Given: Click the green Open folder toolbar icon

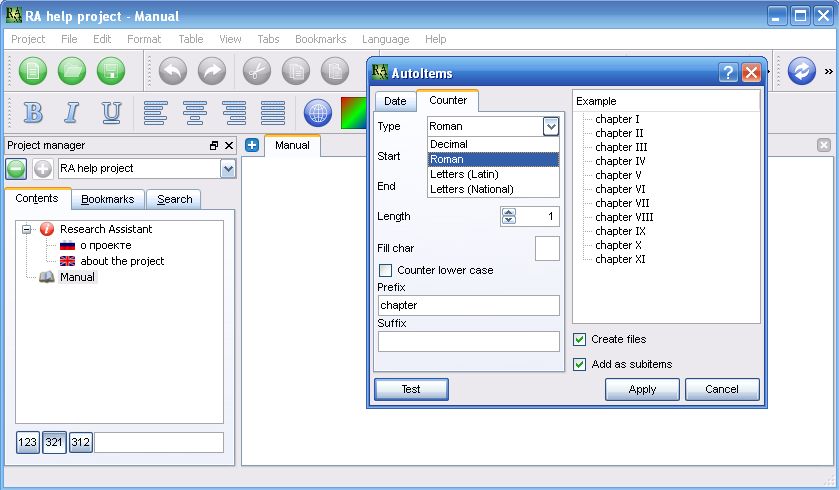Looking at the screenshot, I should tap(72, 71).
